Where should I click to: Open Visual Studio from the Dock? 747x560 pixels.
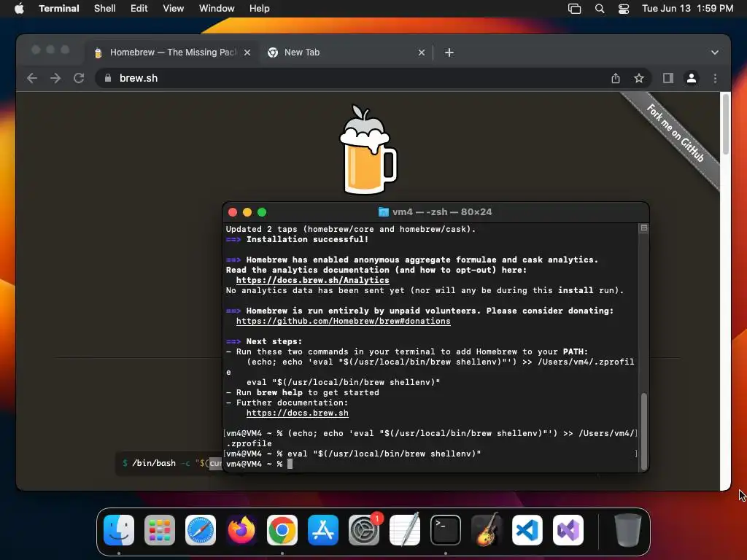point(568,530)
